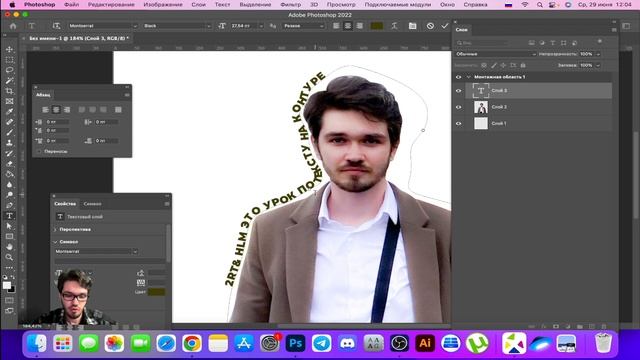
Task: Open the Файл menu
Action: click(x=71, y=4)
